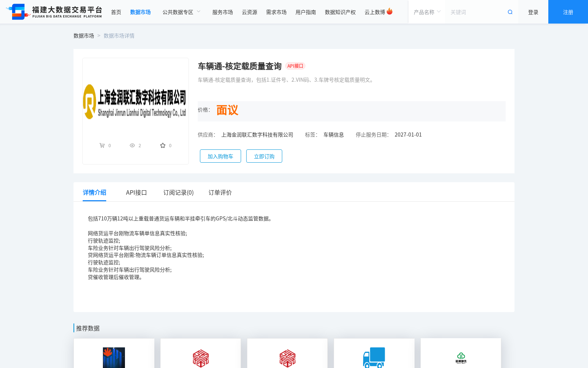Click inside the 关键词 search input field
This screenshot has height=368, width=588.
(474, 12)
